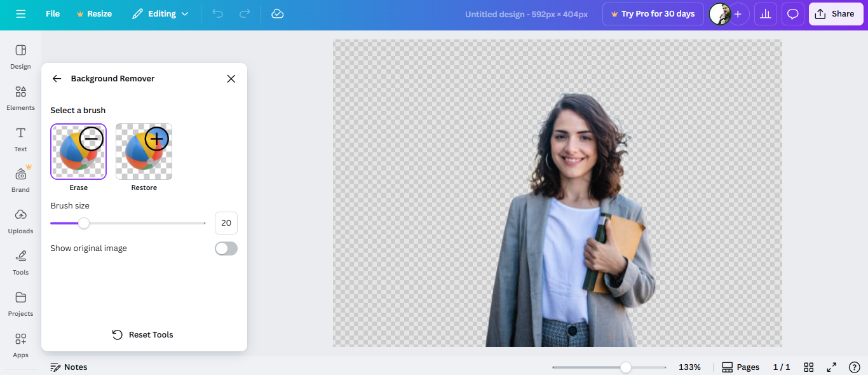Enable Show original image
Image resolution: width=868 pixels, height=375 pixels.
(x=226, y=248)
